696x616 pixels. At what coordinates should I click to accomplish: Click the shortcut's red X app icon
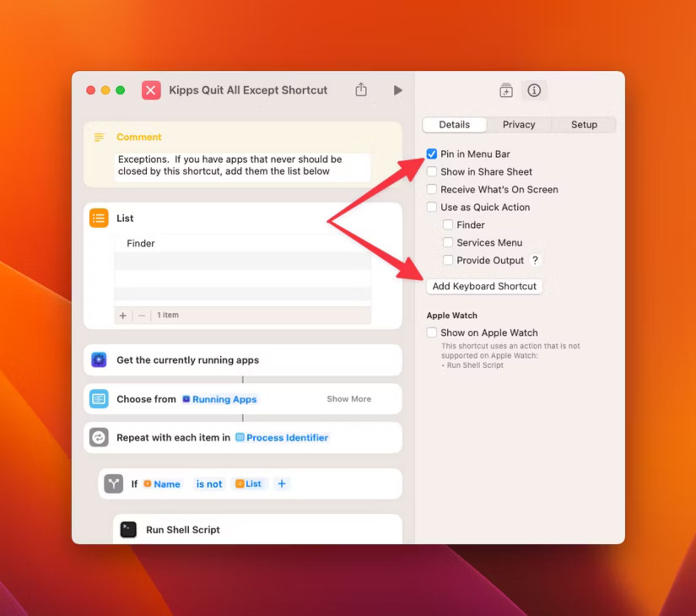click(x=151, y=90)
